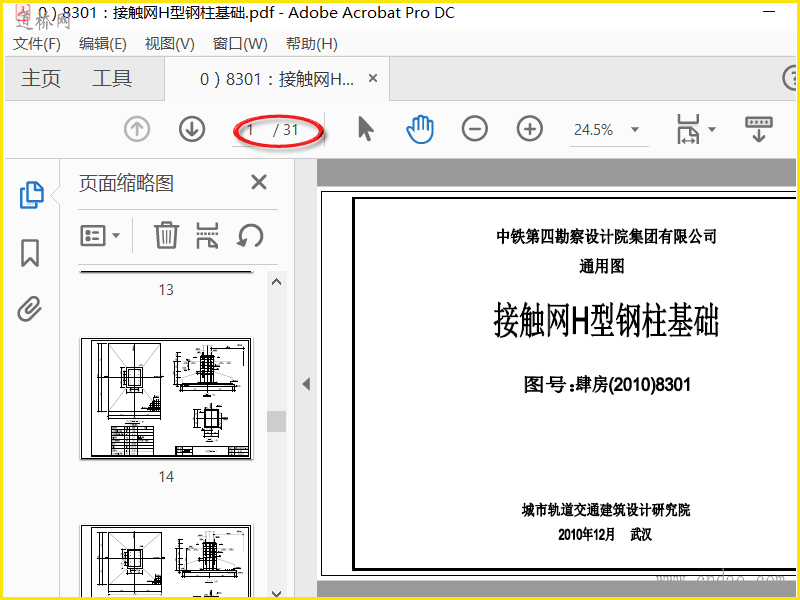The height and width of the screenshot is (600, 800).
Task: Go to next page with down arrow icon
Action: (192, 129)
